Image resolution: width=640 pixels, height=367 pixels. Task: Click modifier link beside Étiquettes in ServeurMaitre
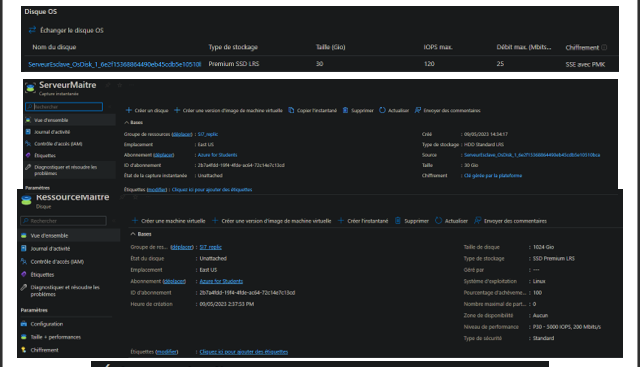[x=157, y=189]
